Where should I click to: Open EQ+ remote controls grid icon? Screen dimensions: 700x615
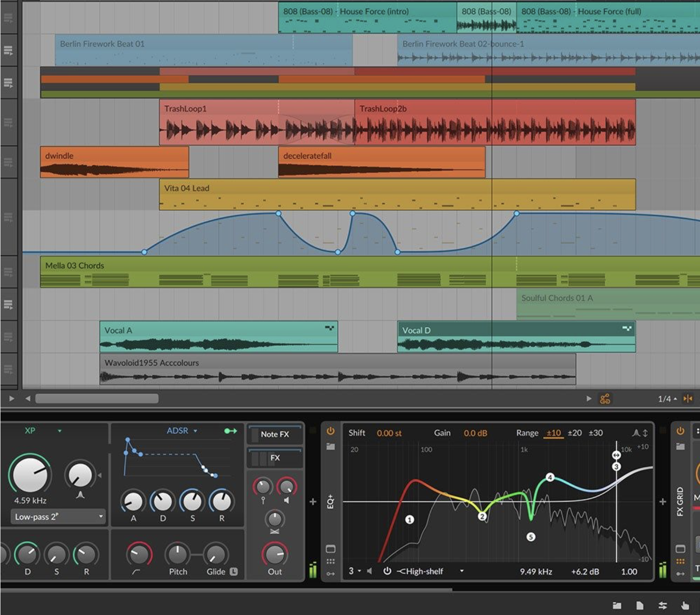coord(330,561)
